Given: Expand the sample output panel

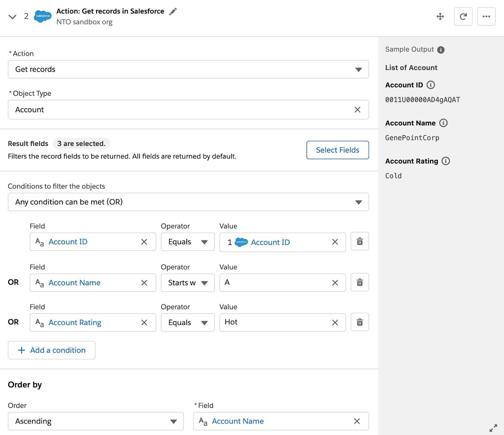Looking at the screenshot, I should [493, 428].
